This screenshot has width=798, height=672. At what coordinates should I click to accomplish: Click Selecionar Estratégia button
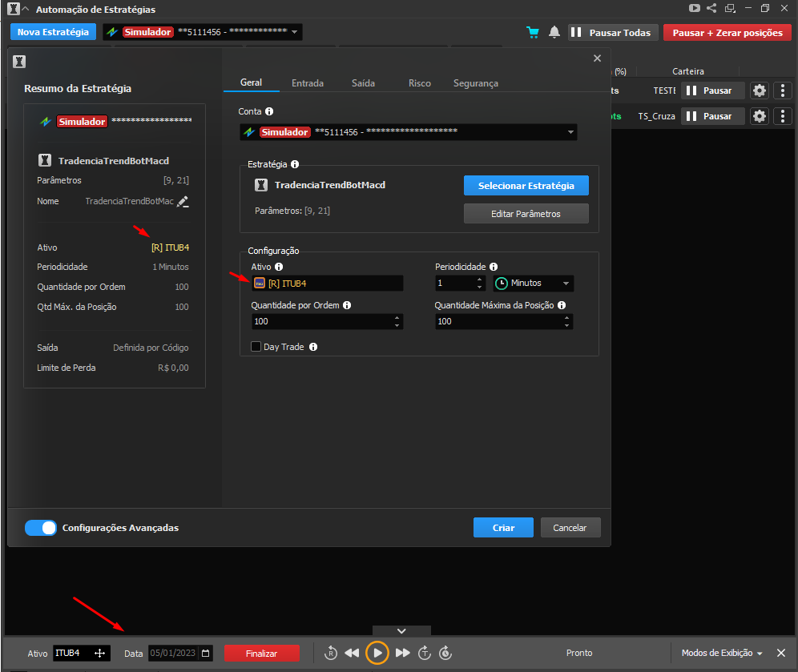(x=526, y=186)
